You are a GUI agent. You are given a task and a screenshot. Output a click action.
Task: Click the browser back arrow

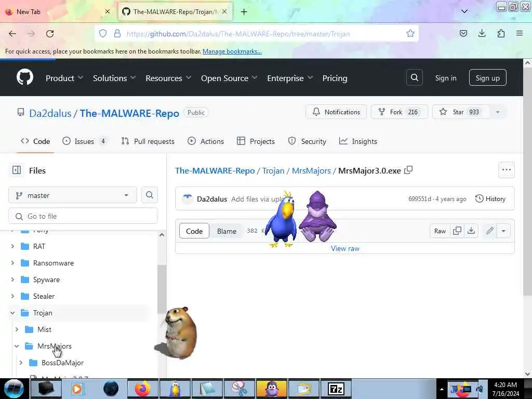tap(12, 34)
